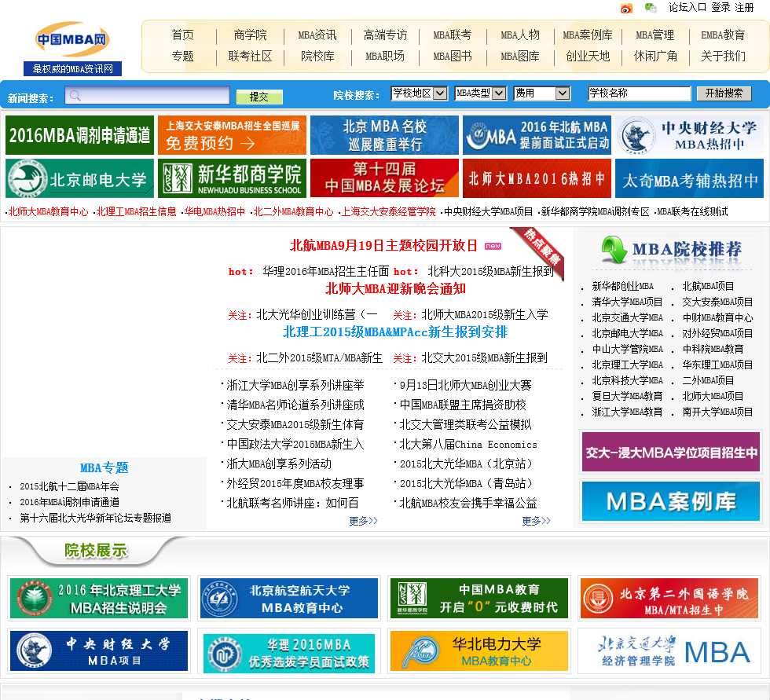Click the new badge beside 北航MBA headline
The width and height of the screenshot is (770, 700).
pos(493,246)
